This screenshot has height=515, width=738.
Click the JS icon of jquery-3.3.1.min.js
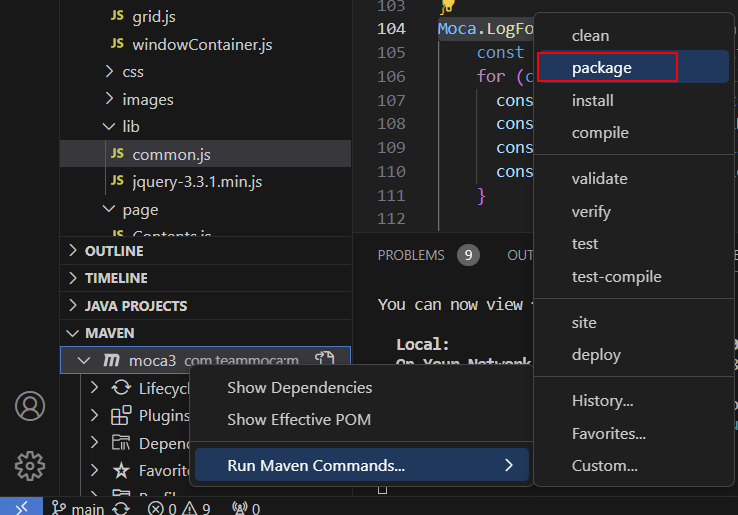click(117, 180)
